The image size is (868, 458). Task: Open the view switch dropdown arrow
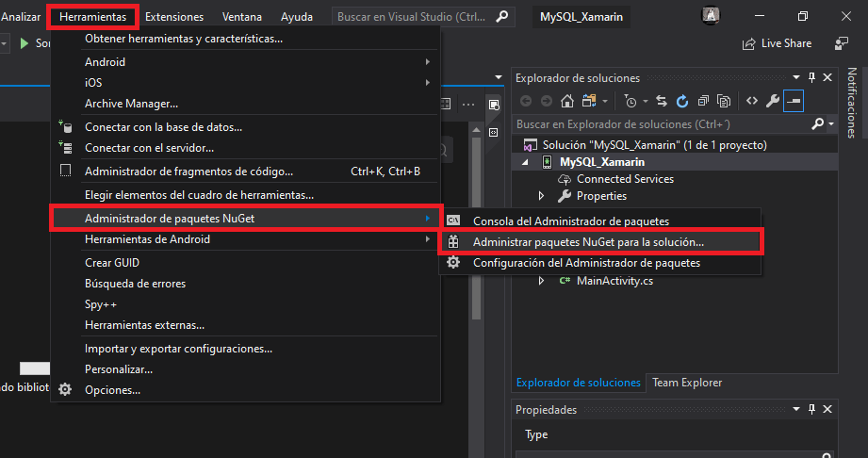coord(604,102)
